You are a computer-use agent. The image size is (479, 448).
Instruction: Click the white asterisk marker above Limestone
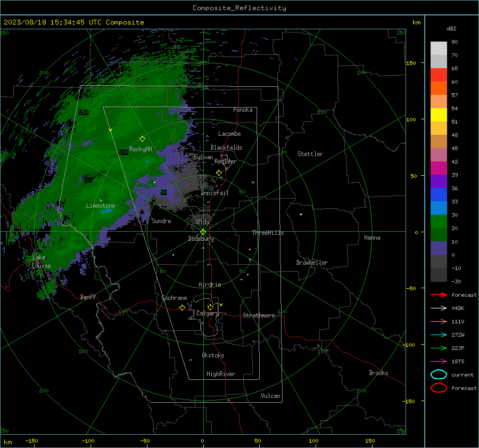pyautogui.click(x=101, y=201)
